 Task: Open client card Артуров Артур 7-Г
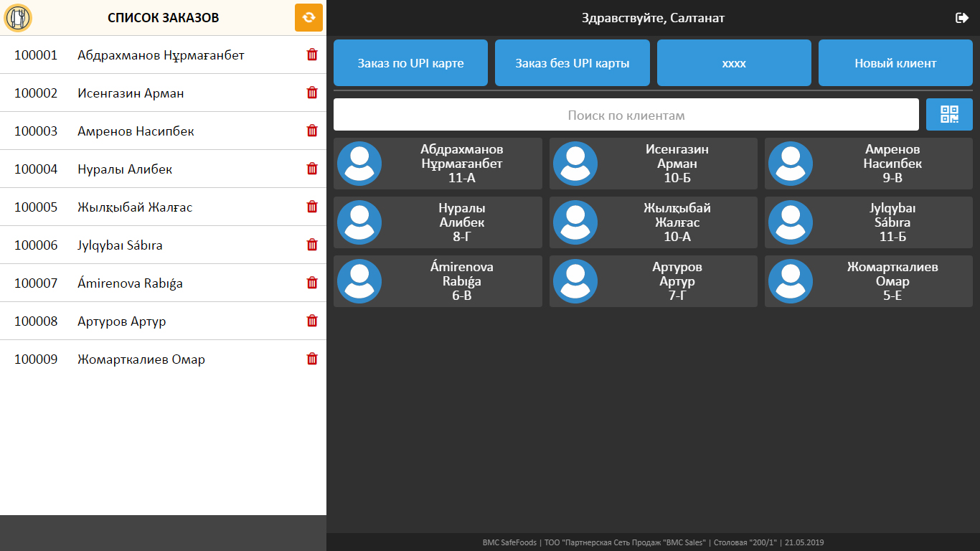[x=654, y=281]
